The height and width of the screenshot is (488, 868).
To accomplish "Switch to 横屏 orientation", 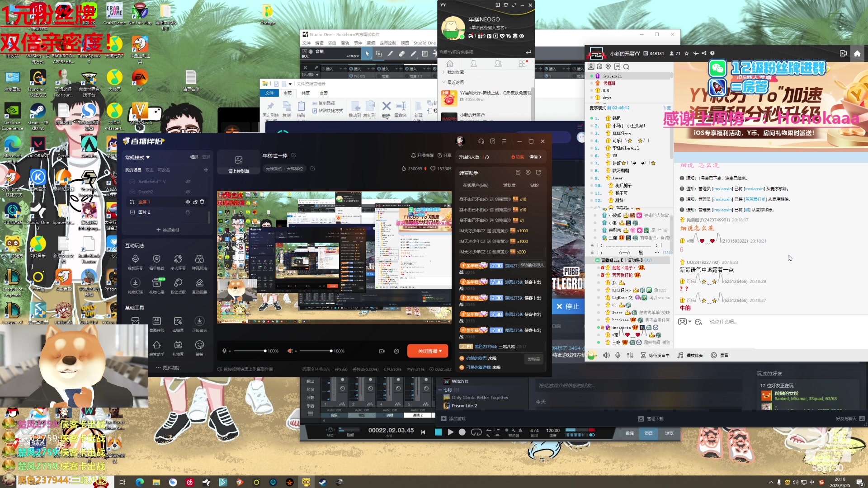I will (194, 157).
